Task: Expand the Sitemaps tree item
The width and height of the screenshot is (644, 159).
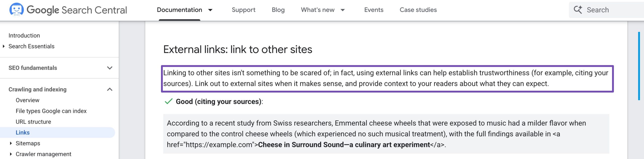Action: 11,143
